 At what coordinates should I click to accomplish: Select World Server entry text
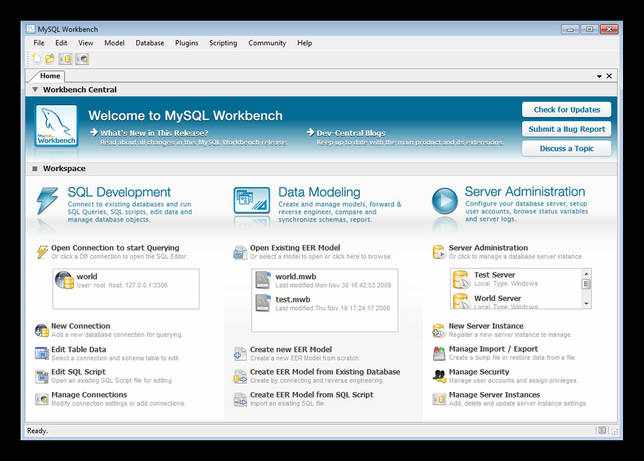pos(497,298)
